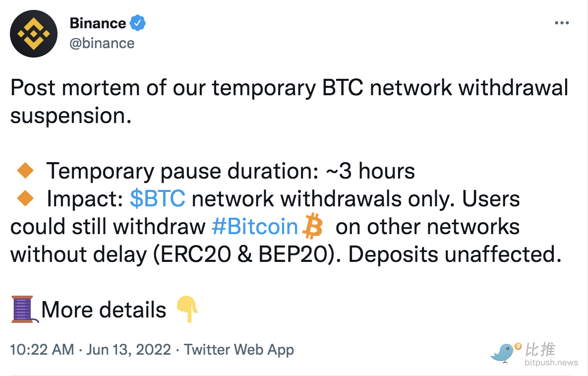
Task: Open the Twitter Web App source link
Action: point(239,350)
